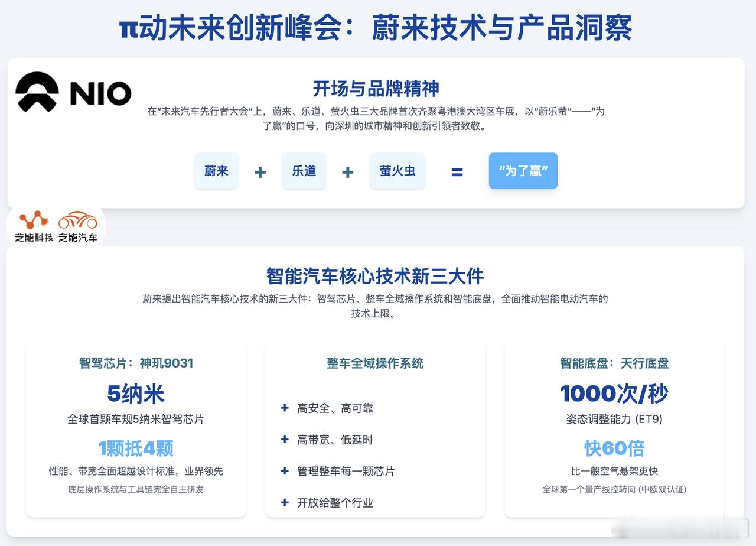756x546 pixels.
Task: Click text 全球第一个量产线控转向 (中欧双认证)
Action: pyautogui.click(x=614, y=489)
